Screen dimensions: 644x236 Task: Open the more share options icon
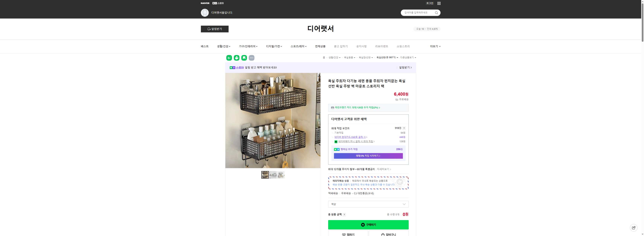click(x=252, y=58)
